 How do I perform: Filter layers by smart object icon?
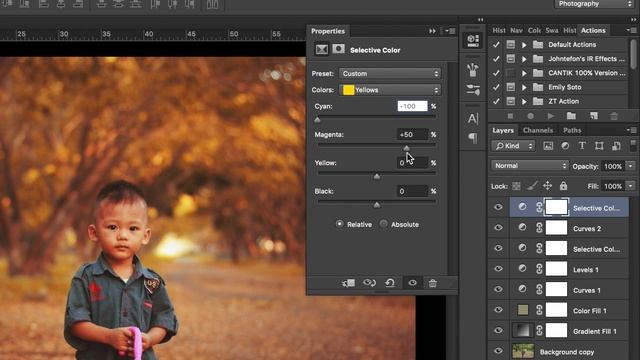click(x=616, y=146)
